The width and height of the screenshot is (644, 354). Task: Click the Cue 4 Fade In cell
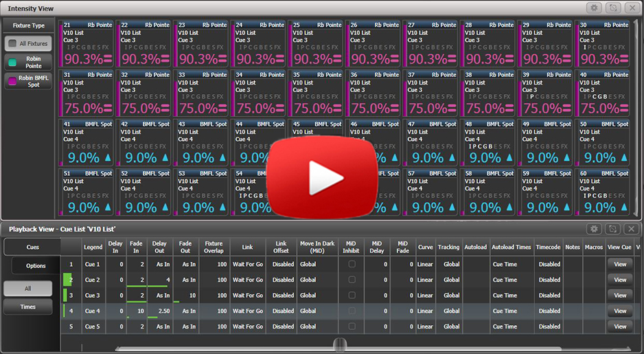coord(137,311)
